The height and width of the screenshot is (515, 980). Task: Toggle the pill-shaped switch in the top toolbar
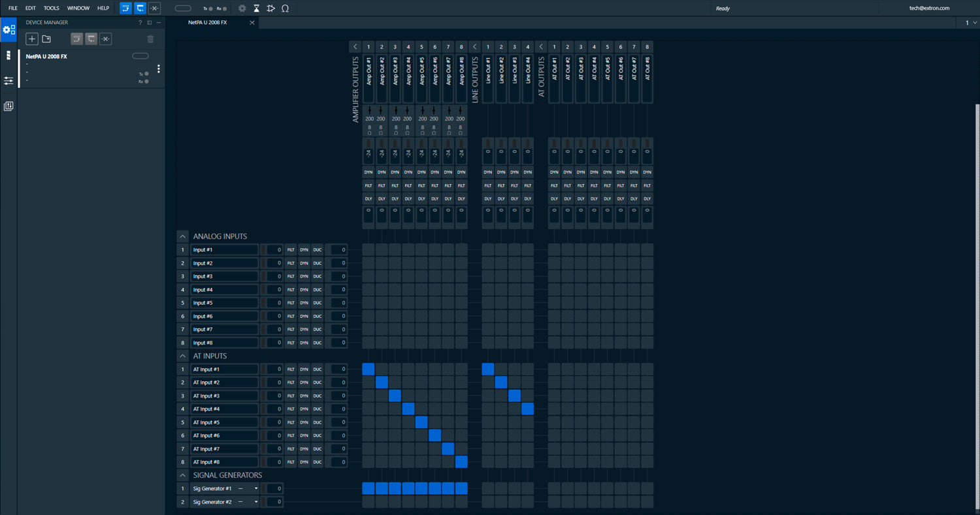pyautogui.click(x=184, y=8)
